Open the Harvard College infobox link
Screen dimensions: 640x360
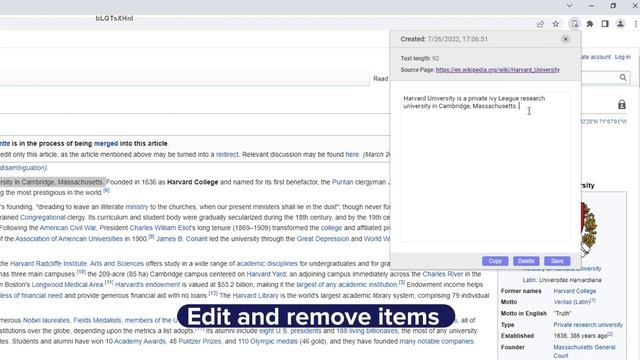(575, 291)
